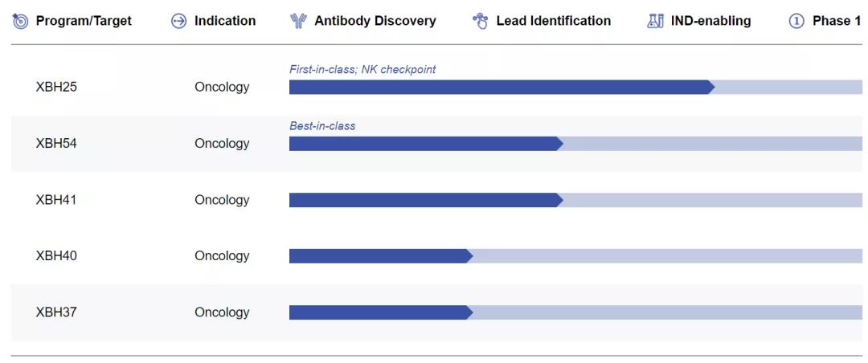Click the First-in-class; NK checkpoint note

(x=362, y=69)
